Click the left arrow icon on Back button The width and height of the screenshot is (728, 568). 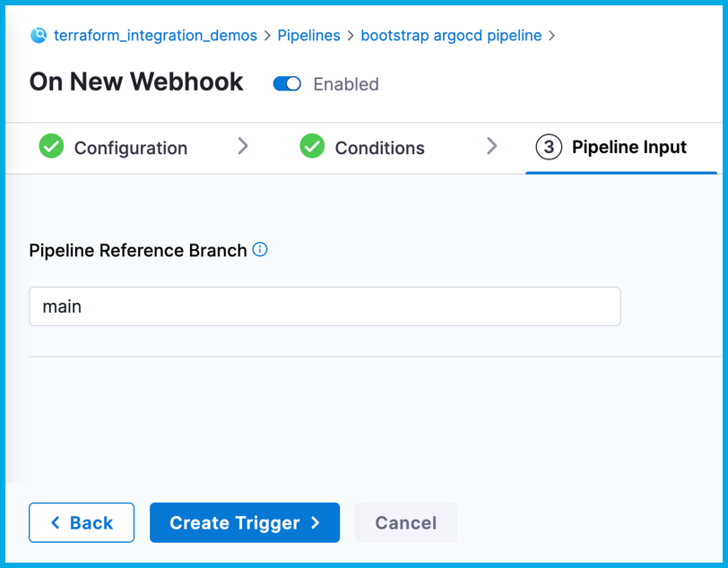point(56,523)
